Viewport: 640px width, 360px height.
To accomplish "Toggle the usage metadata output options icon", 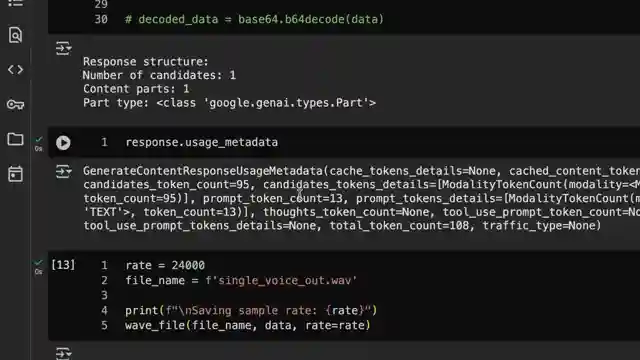I will tap(63, 171).
